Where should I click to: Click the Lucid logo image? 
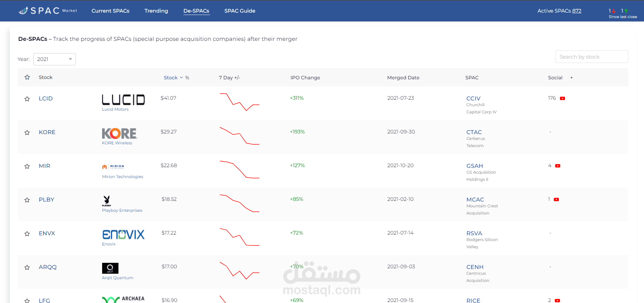click(x=123, y=100)
